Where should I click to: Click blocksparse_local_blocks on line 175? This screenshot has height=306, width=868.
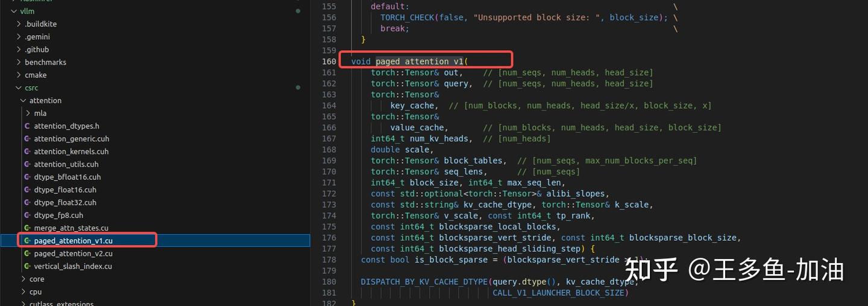[x=497, y=226]
